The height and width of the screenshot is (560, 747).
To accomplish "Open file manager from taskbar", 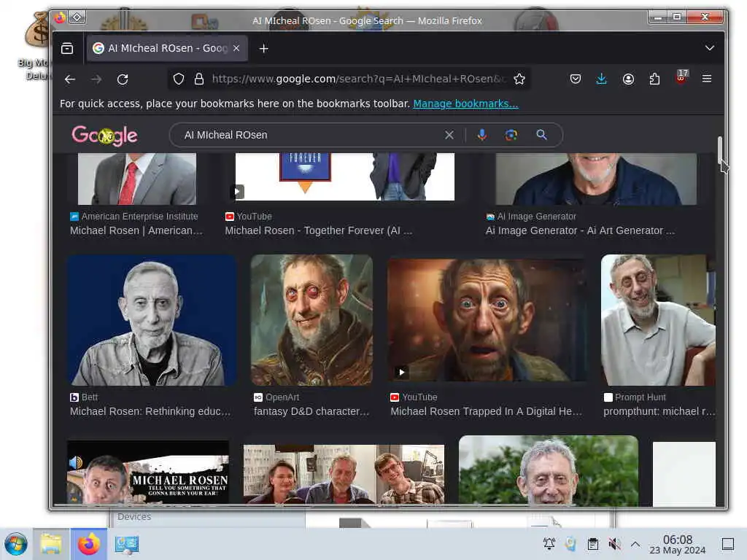I will [x=51, y=544].
